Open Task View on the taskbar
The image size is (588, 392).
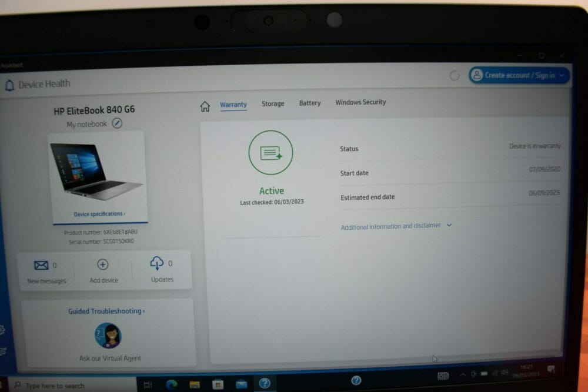tap(148, 385)
